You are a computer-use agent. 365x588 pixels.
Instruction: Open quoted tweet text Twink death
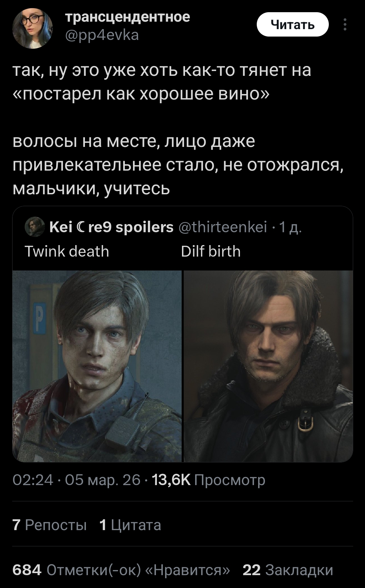(x=67, y=252)
